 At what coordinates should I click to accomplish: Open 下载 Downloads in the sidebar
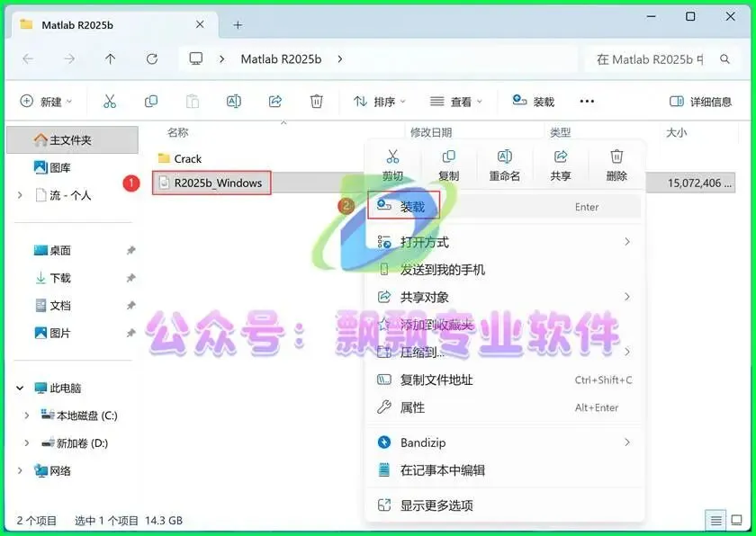pyautogui.click(x=52, y=278)
